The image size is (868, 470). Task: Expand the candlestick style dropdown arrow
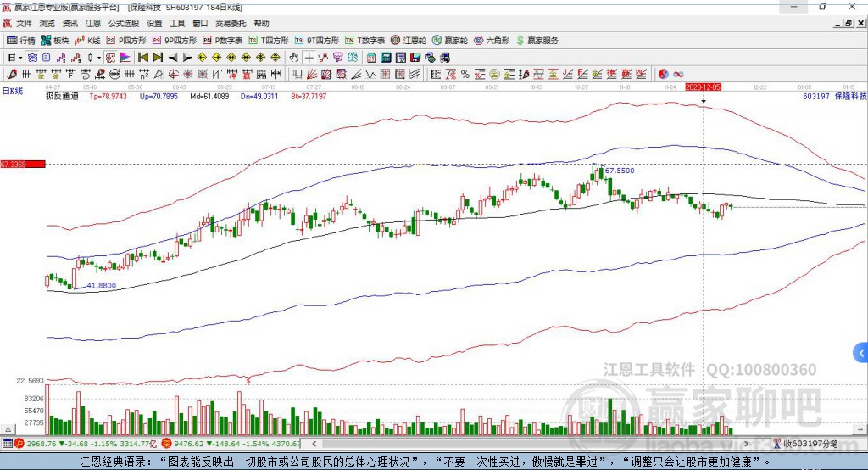(98, 57)
